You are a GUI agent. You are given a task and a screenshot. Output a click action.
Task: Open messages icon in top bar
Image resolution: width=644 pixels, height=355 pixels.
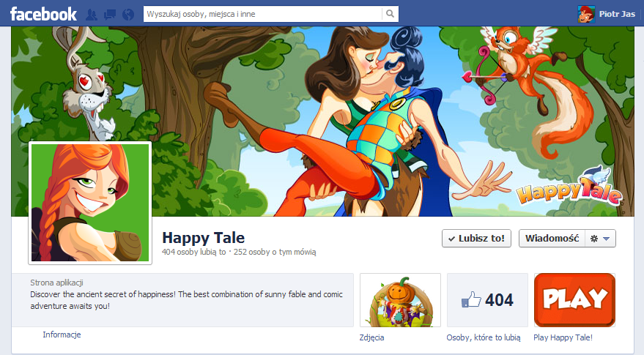point(110,14)
